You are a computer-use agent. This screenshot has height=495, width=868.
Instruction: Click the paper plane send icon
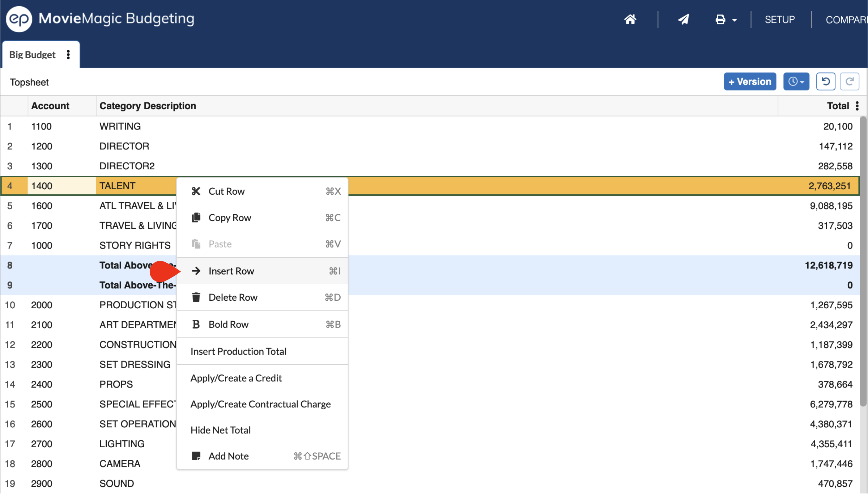click(x=683, y=19)
